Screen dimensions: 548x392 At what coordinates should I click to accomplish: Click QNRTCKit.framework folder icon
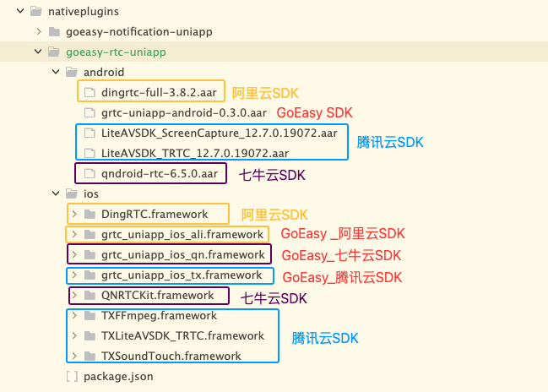click(x=90, y=295)
